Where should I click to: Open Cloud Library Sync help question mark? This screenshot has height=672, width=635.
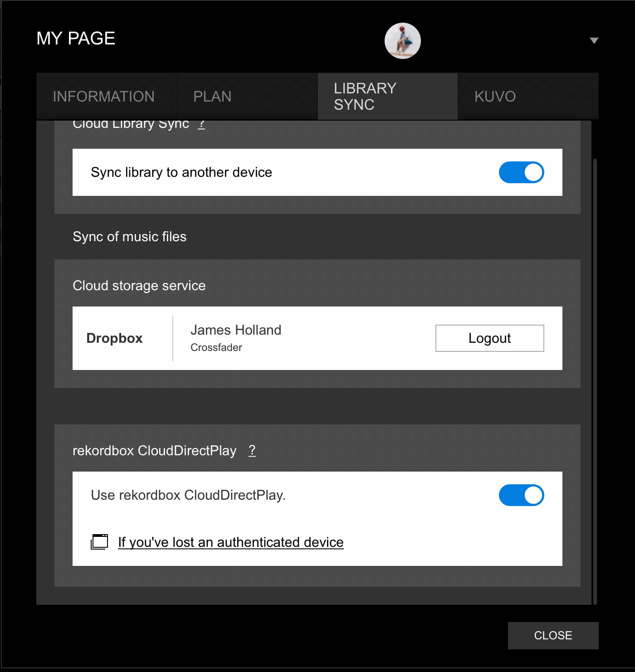(x=202, y=124)
